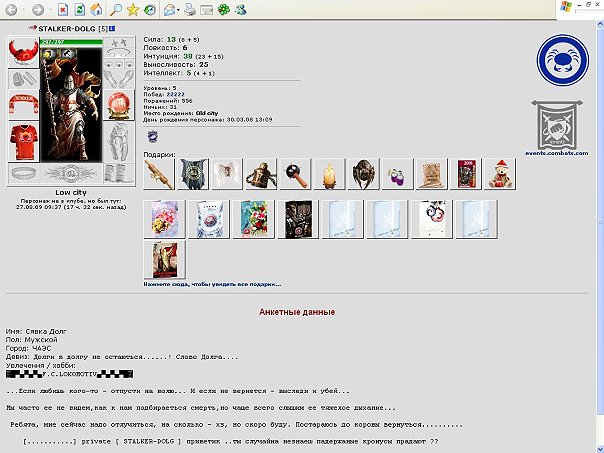Open the red banner poster postcard
Viewport: 604px width, 453px height.
coord(164,260)
